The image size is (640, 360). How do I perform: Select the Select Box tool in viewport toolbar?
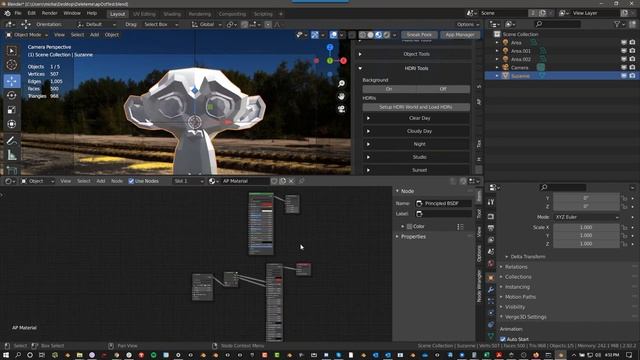click(11, 51)
